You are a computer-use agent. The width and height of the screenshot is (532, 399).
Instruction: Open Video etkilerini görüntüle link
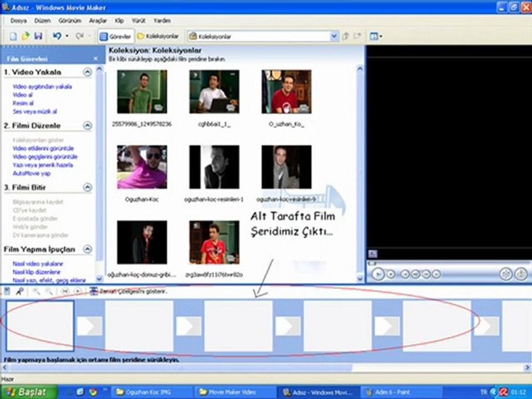(x=43, y=149)
